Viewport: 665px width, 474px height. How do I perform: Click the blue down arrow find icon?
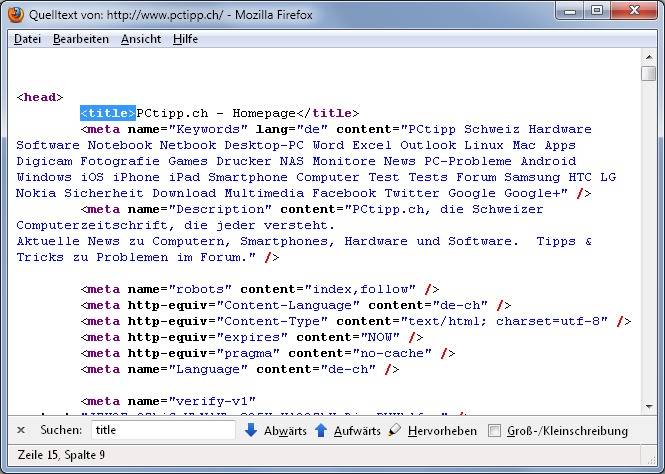coord(251,430)
